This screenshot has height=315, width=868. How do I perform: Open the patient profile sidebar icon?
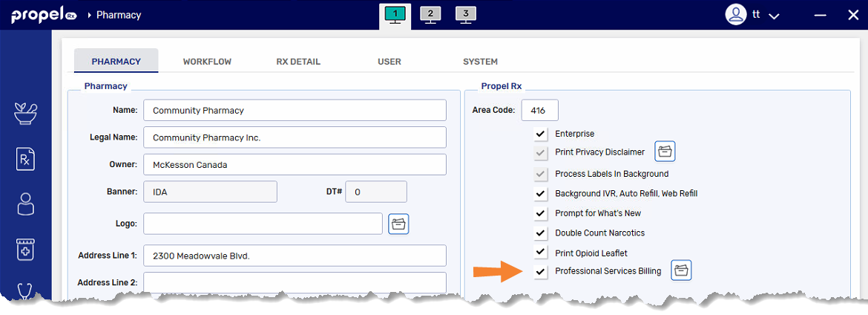26,204
